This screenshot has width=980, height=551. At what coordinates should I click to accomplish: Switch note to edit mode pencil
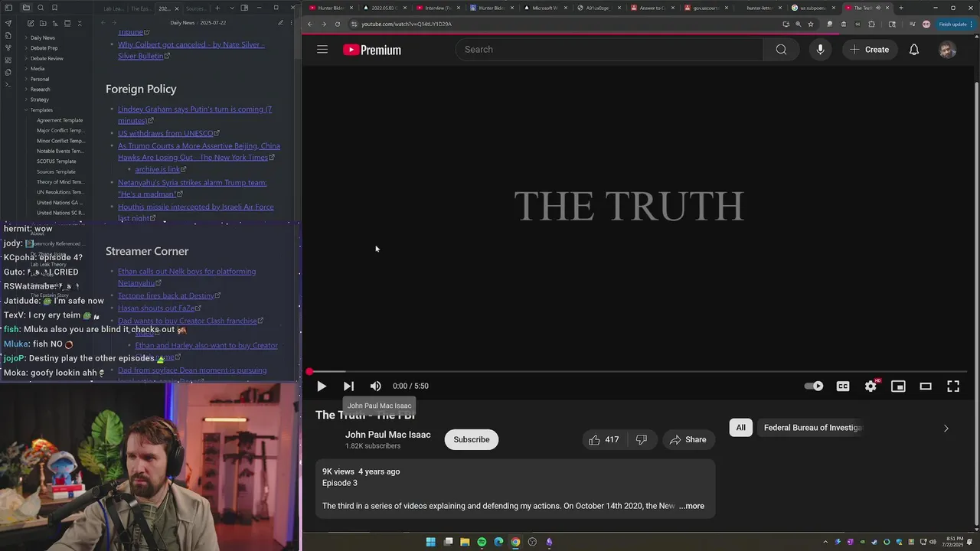(280, 23)
